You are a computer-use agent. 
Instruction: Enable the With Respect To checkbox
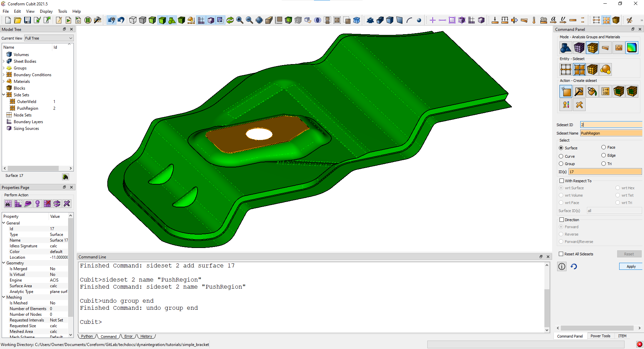pyautogui.click(x=561, y=181)
